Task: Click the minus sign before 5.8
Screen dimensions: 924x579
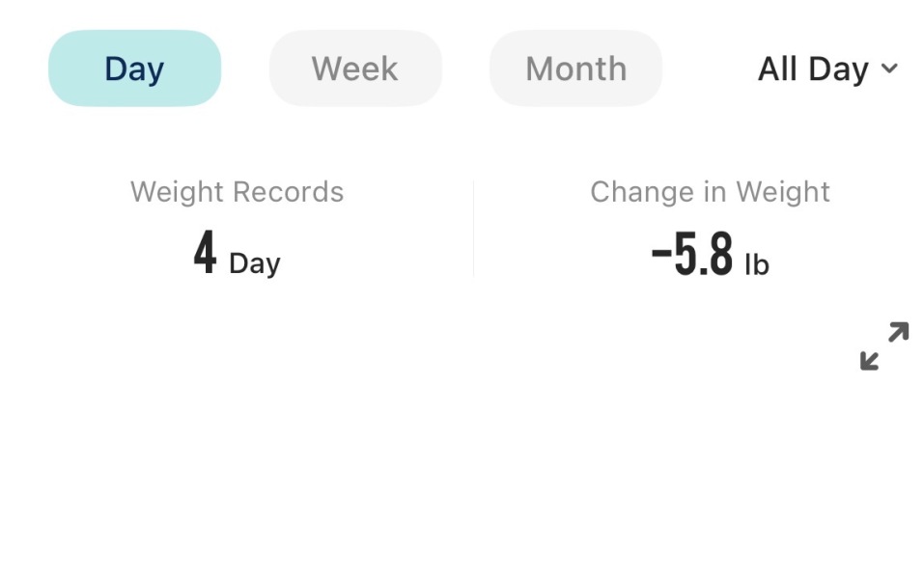Action: click(x=661, y=255)
